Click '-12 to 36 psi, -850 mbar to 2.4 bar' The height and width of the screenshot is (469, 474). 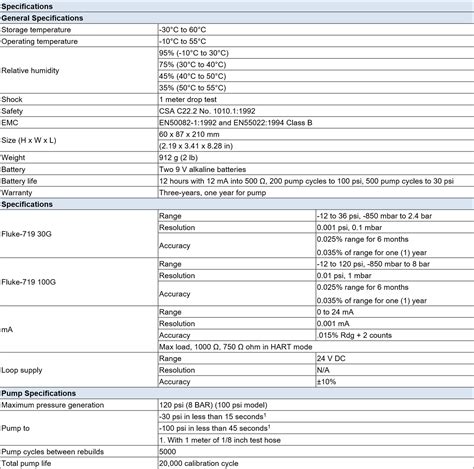point(374,216)
